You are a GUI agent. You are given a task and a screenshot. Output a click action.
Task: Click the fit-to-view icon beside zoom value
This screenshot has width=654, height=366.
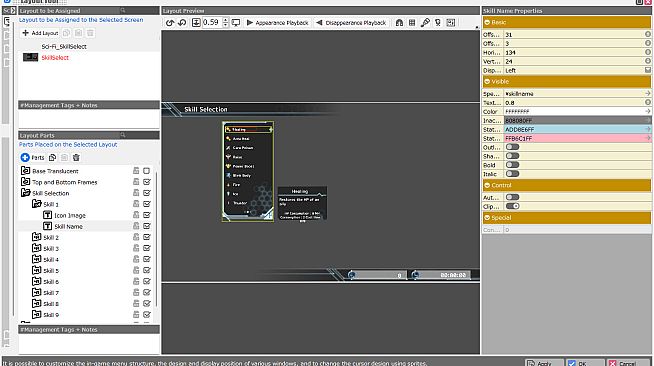tap(196, 23)
